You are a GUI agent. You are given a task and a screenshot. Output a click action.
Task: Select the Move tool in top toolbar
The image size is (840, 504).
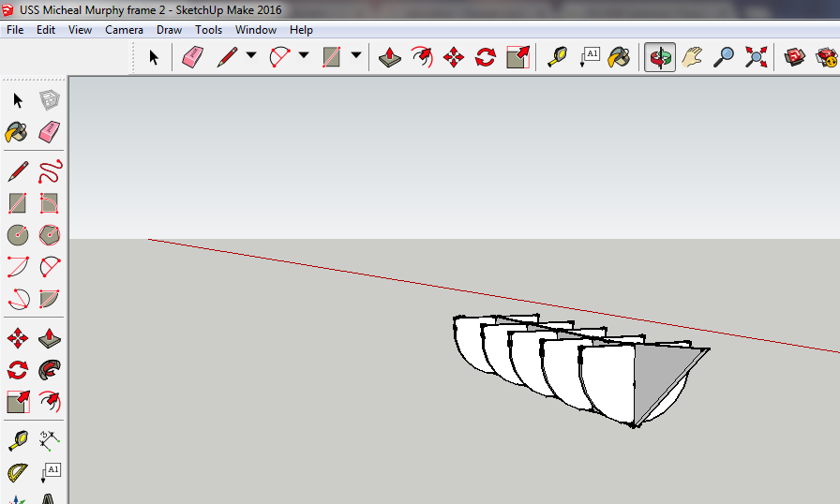[454, 57]
